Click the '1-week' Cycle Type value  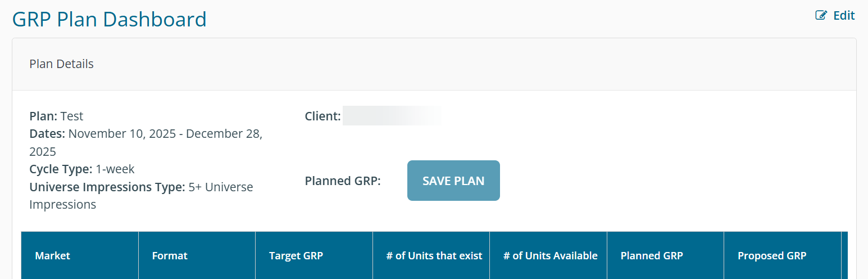[115, 169]
